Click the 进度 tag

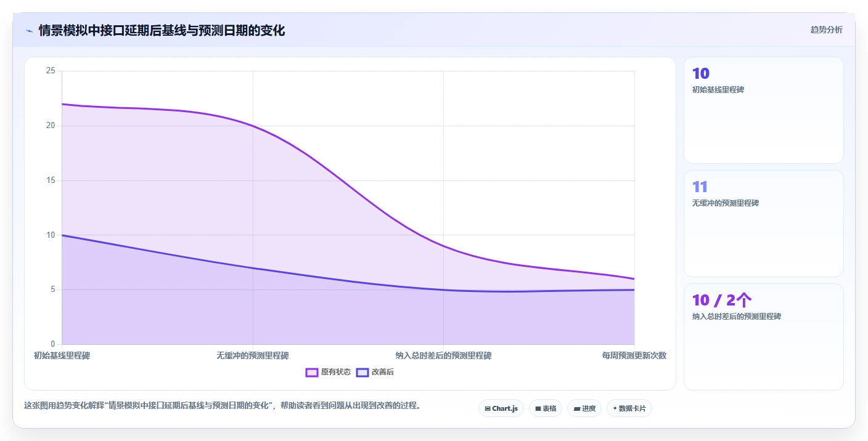(584, 408)
